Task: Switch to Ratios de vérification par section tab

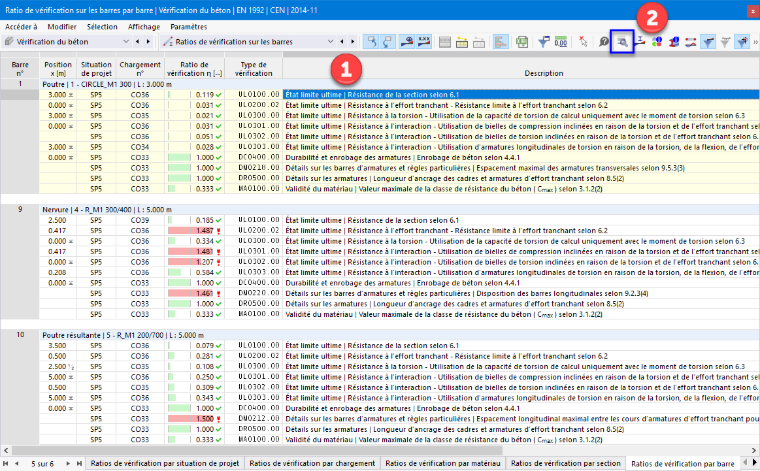Action: tap(566, 464)
